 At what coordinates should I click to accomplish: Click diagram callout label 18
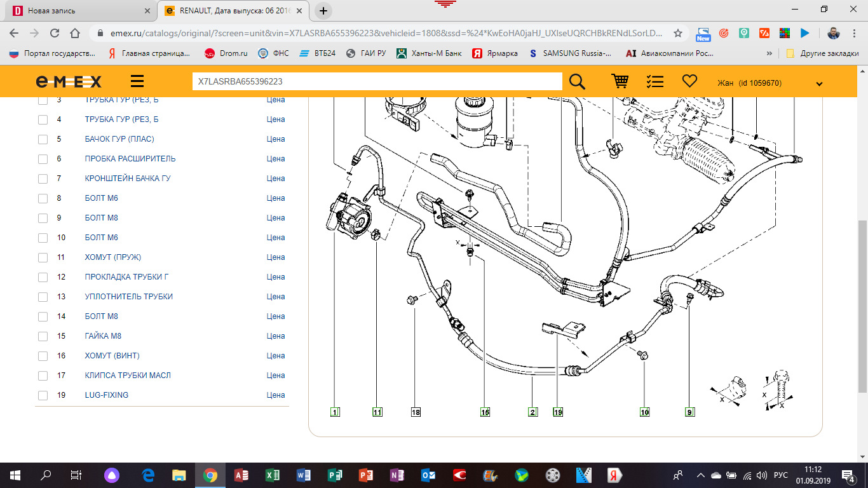tap(416, 412)
